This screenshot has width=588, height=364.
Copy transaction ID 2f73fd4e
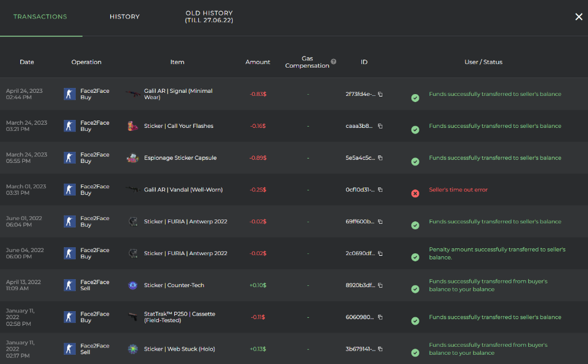380,94
